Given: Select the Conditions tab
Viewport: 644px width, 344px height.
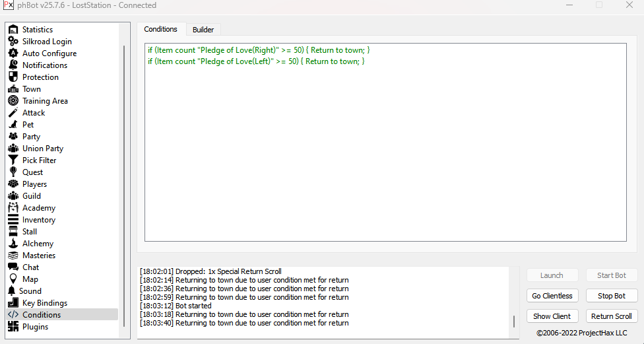Looking at the screenshot, I should point(160,29).
